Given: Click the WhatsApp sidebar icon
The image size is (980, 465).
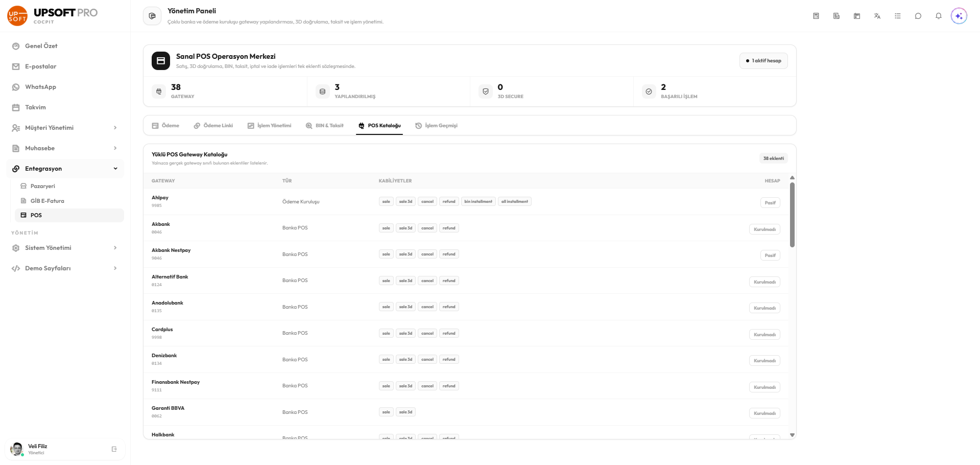Looking at the screenshot, I should 16,87.
